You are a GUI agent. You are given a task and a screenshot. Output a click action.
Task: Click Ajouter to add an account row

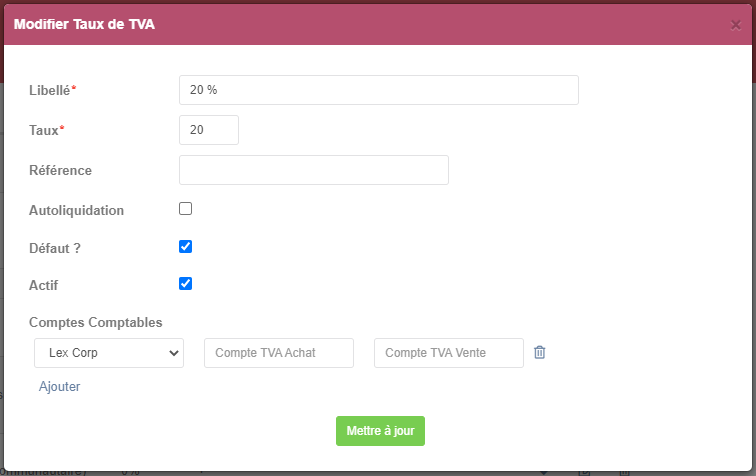click(59, 387)
